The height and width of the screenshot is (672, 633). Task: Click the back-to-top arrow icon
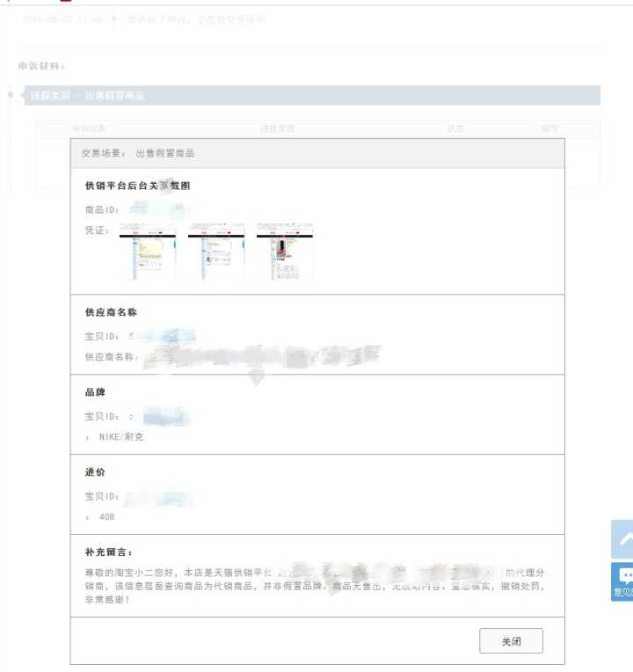[622, 538]
